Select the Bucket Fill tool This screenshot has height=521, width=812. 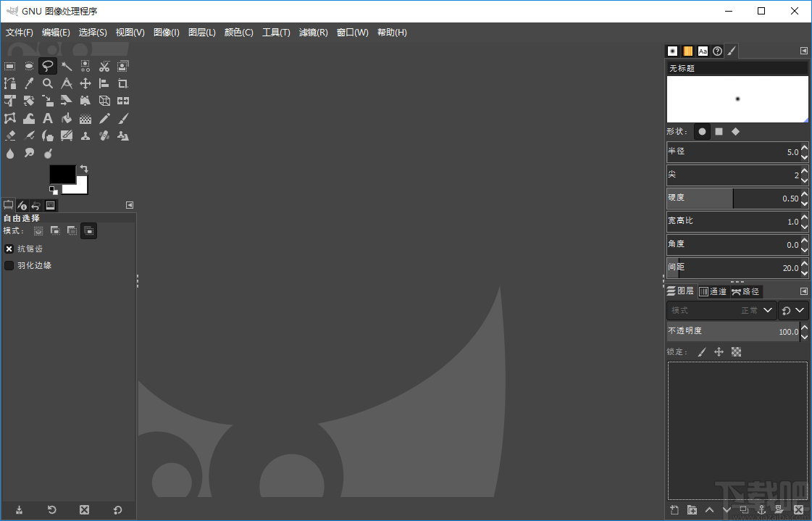67,119
